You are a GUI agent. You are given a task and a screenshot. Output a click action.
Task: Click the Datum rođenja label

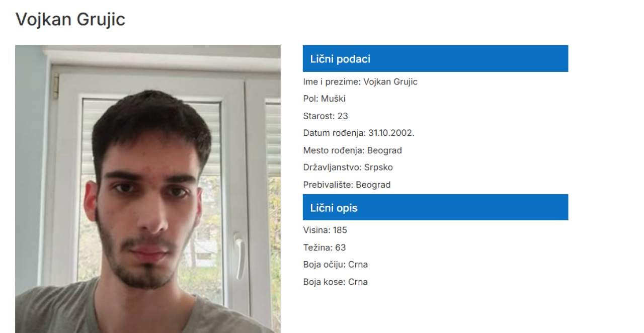pos(335,133)
